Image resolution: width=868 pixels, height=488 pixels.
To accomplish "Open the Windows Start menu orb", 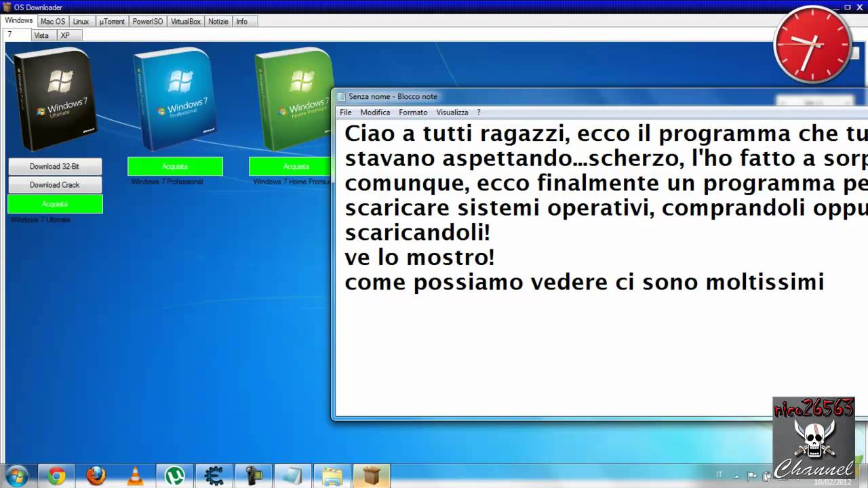I will pyautogui.click(x=17, y=476).
